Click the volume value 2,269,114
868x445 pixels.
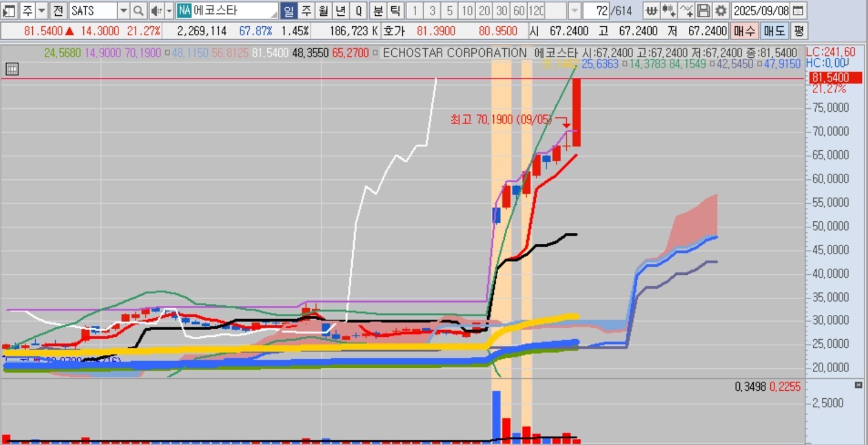[x=203, y=31]
